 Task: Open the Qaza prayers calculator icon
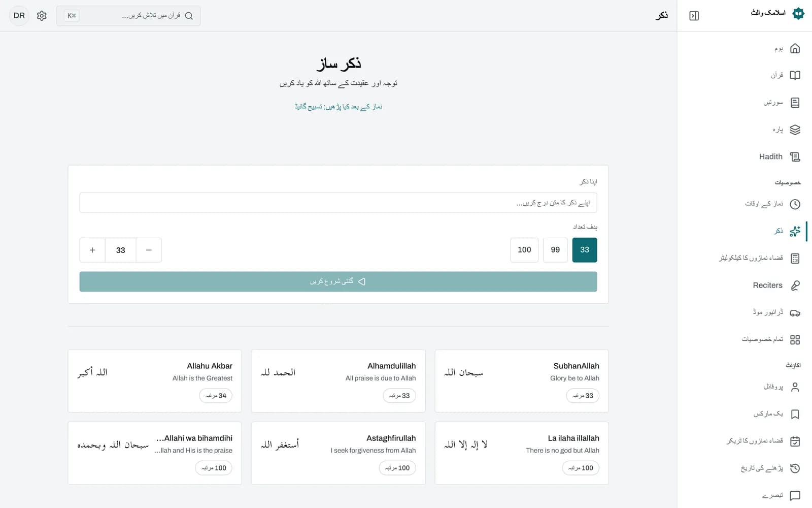795,258
